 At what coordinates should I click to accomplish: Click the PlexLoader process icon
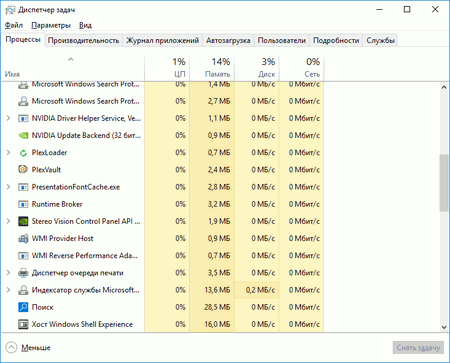23,153
